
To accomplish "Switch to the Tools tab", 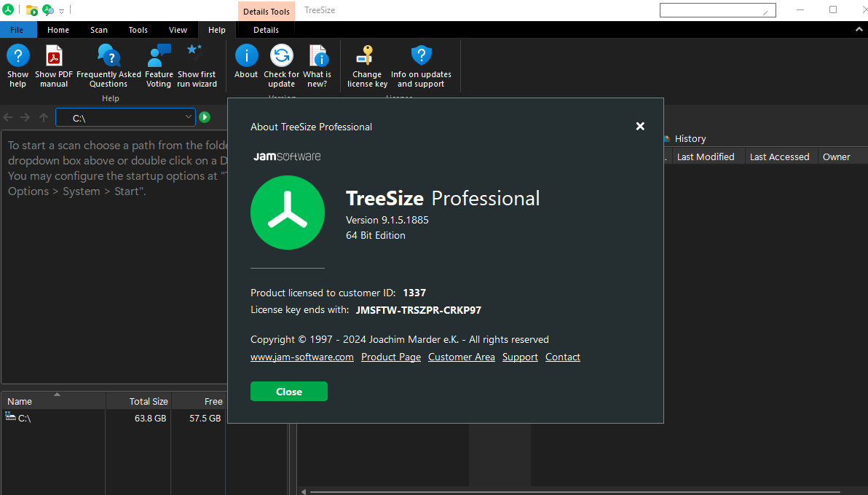I will point(138,30).
